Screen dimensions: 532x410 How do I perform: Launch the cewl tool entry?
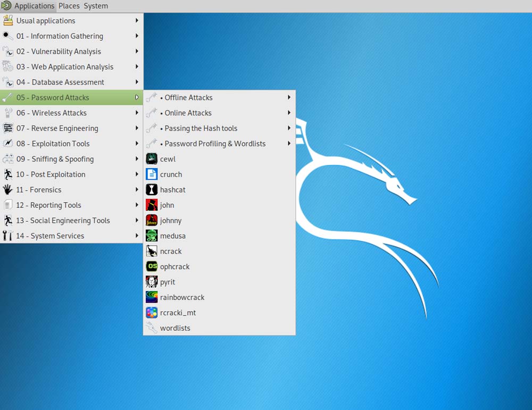(168, 159)
